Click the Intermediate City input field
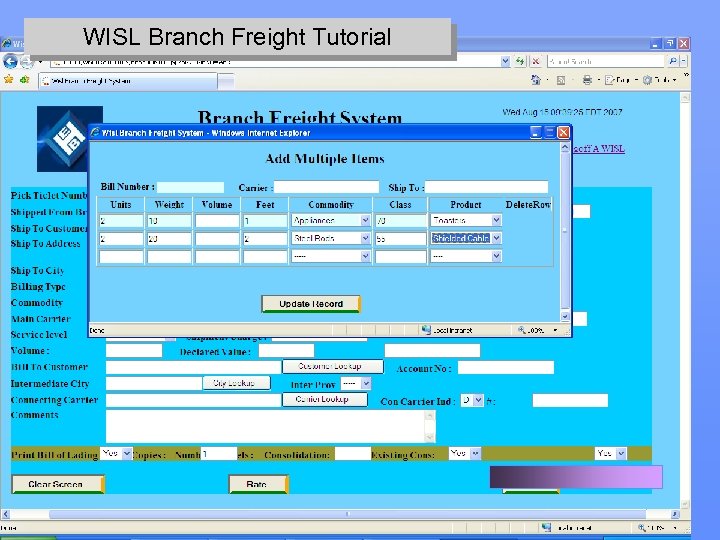The image size is (720, 540). tap(154, 383)
